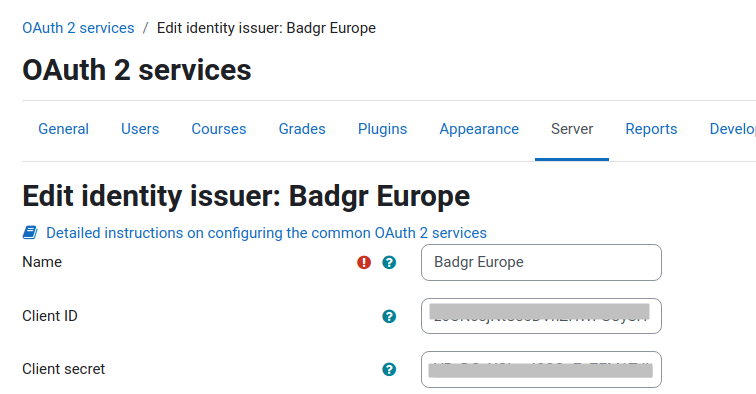Click into the Client ID input field
Image resolution: width=756 pixels, height=394 pixels.
541,316
